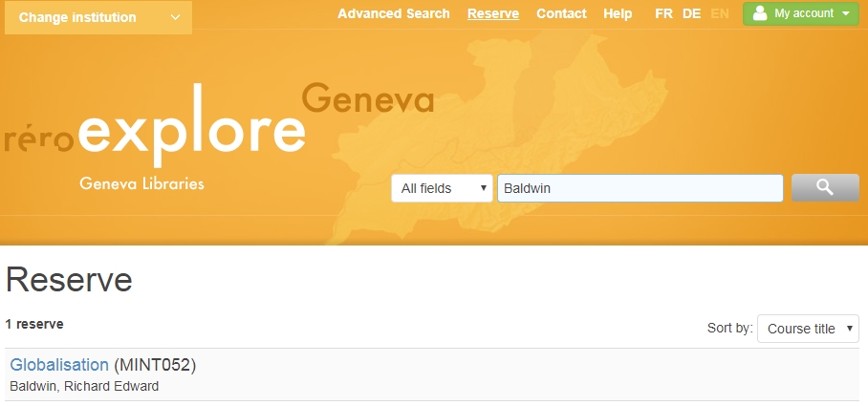
Task: Click the Geneva banner title
Action: tap(367, 98)
